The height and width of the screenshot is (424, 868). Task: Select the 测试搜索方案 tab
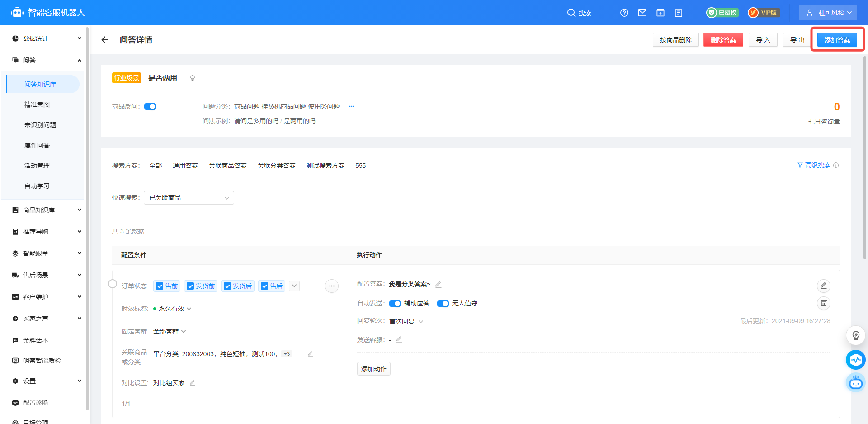[x=325, y=166]
